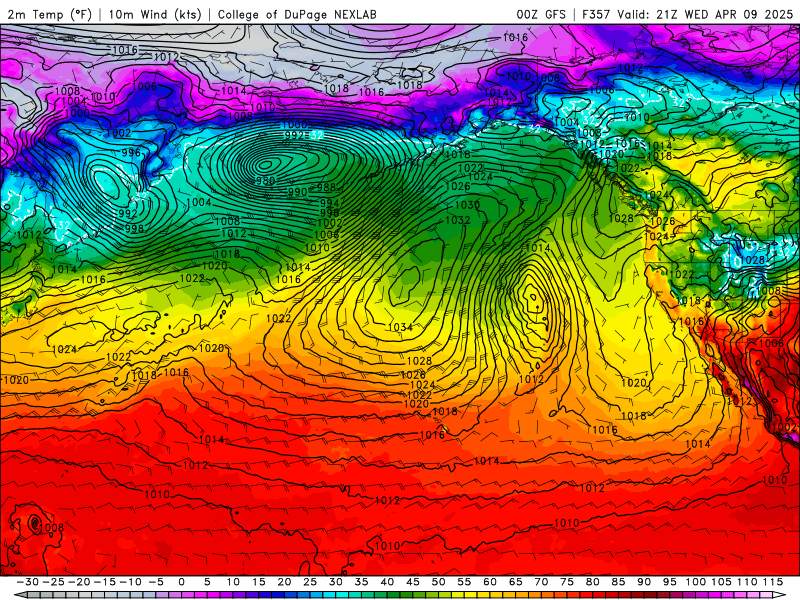Pick the 60 degree legend label

[x=490, y=582]
